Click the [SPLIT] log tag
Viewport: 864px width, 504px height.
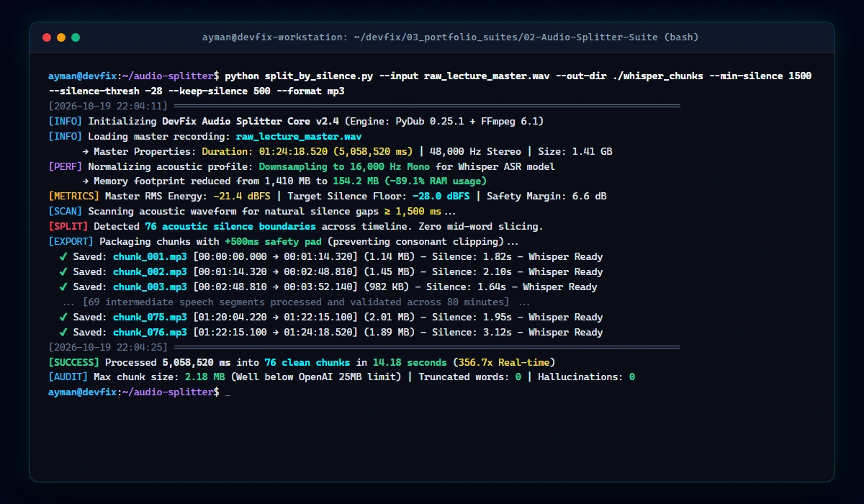coord(68,227)
